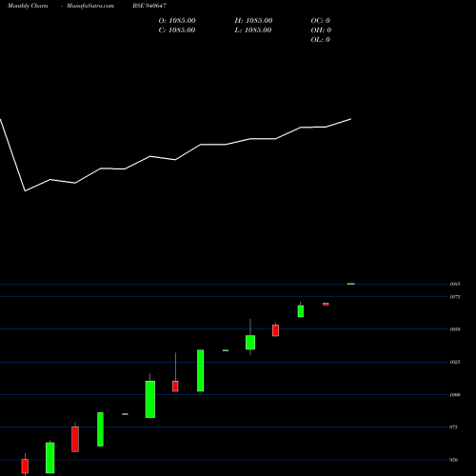The height and width of the screenshot is (476, 476).
Task: Click the 'OC: 0' readout
Action: (x=320, y=21)
